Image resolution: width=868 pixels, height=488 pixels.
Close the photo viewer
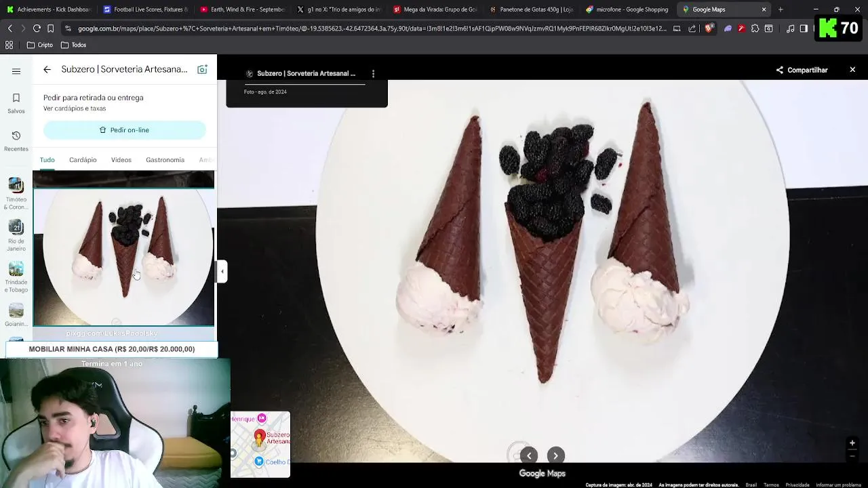click(852, 70)
